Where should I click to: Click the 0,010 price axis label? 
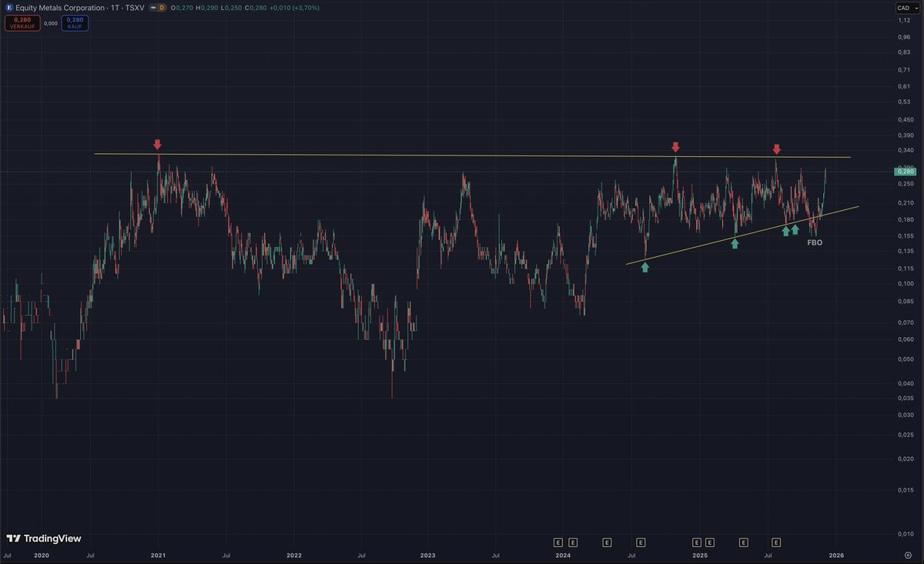(905, 534)
